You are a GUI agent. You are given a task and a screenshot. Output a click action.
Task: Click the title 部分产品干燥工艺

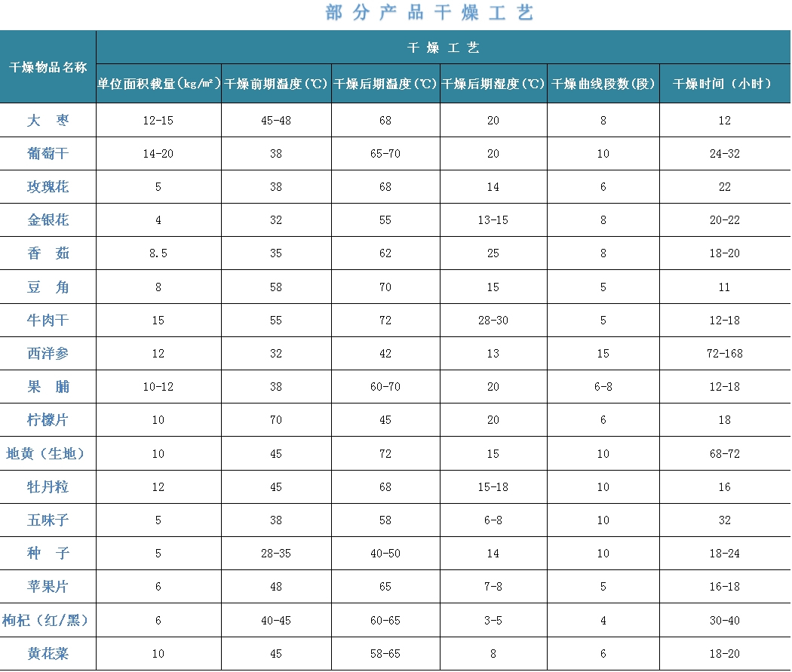pyautogui.click(x=430, y=13)
